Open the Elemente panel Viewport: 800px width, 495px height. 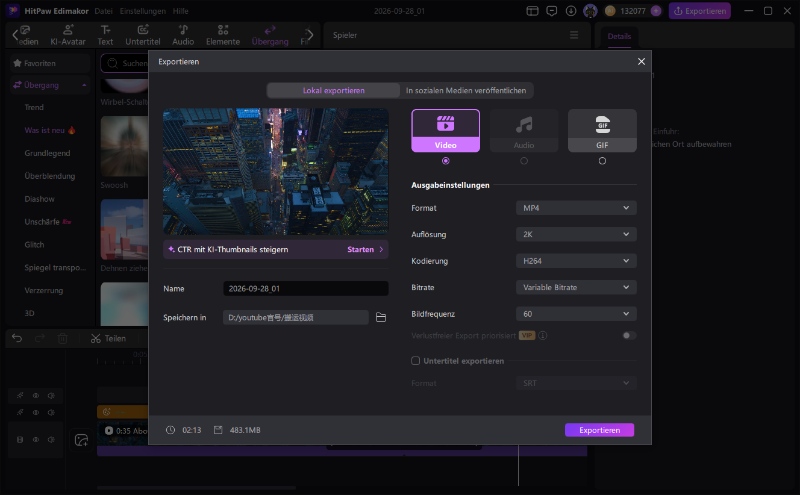[223, 35]
